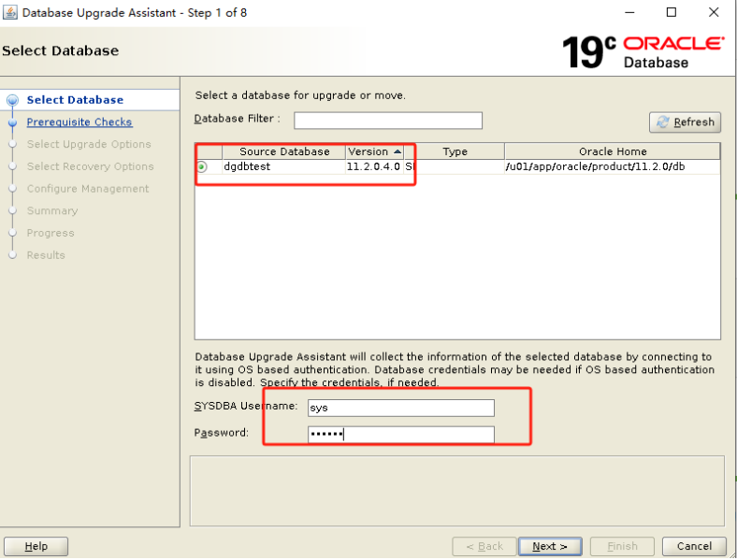Click the Refresh button
This screenshot has width=737, height=560.
click(x=685, y=122)
